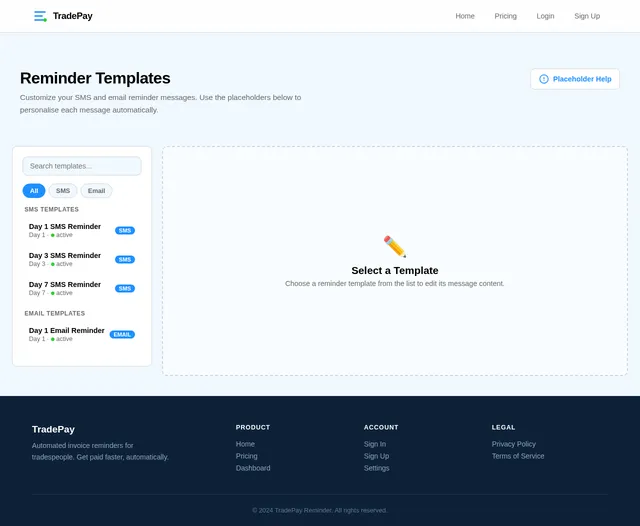Screen dimensions: 640x526
Task: Open the footer Sign In link
Action: pos(375,444)
